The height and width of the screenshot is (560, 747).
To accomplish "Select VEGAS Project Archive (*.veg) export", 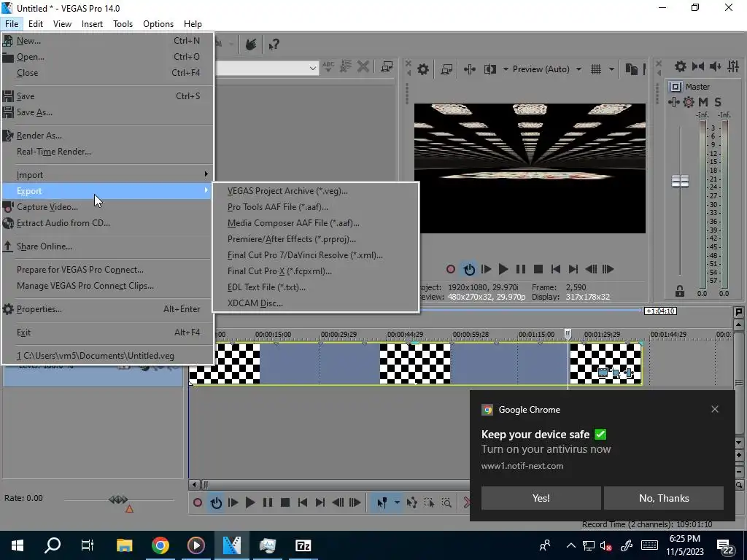I will pyautogui.click(x=287, y=191).
